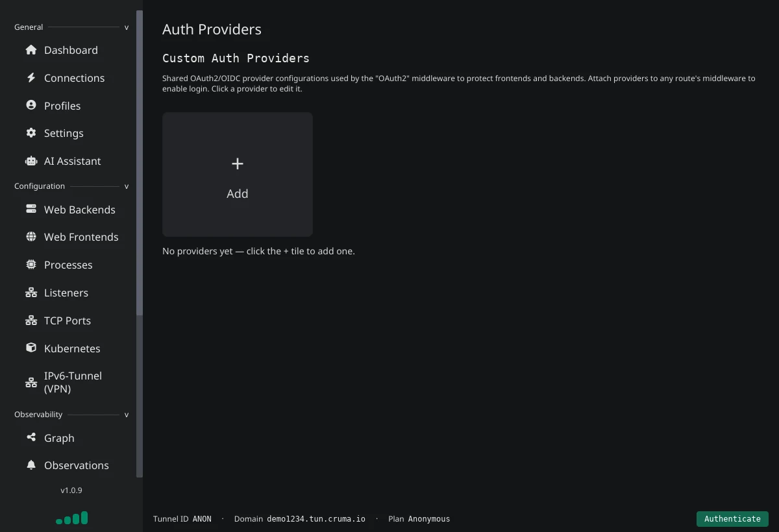Screen dimensions: 779x532
Task: Click the Auth Providers page title
Action: (212, 29)
